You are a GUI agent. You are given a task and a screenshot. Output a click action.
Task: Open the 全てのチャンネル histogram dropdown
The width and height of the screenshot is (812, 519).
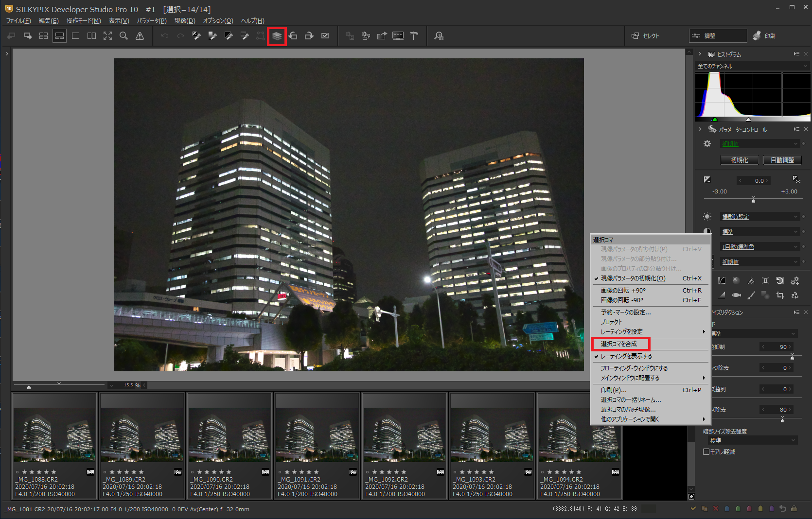click(x=752, y=66)
